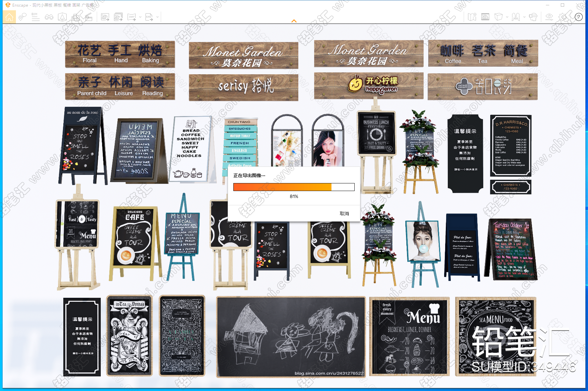The height and width of the screenshot is (391, 588).
Task: Open the rendered views panel icon
Action: [x=485, y=17]
